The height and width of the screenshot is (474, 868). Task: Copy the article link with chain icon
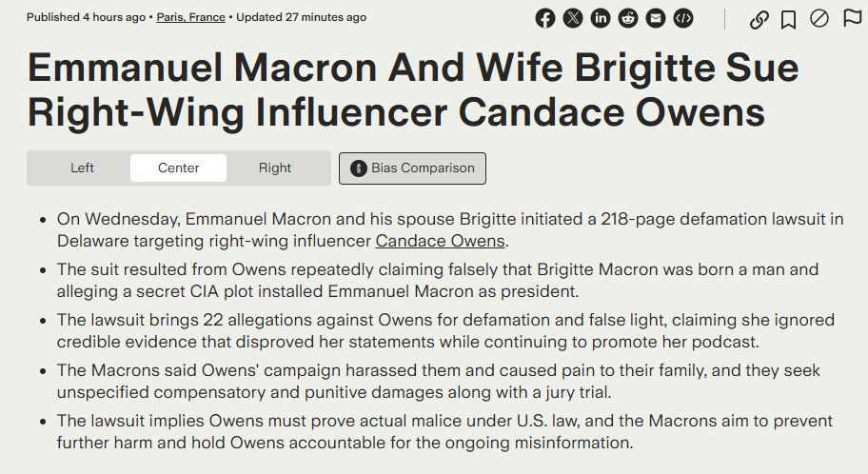click(759, 20)
